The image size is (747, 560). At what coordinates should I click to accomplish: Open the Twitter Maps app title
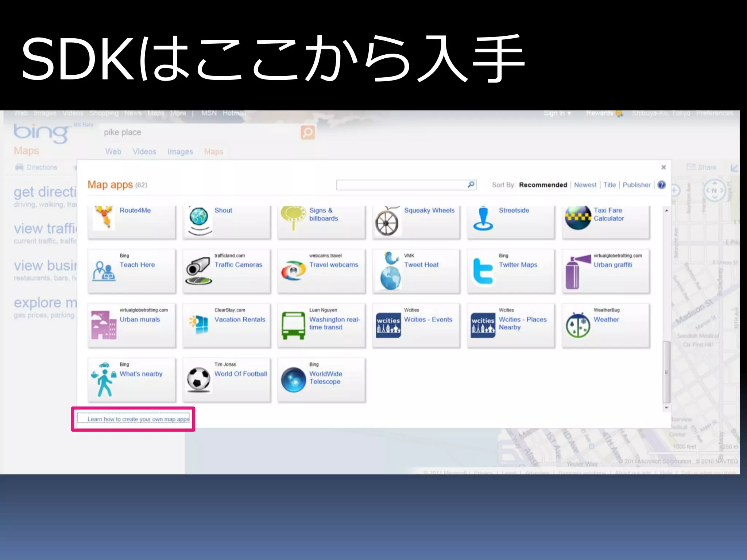(518, 265)
